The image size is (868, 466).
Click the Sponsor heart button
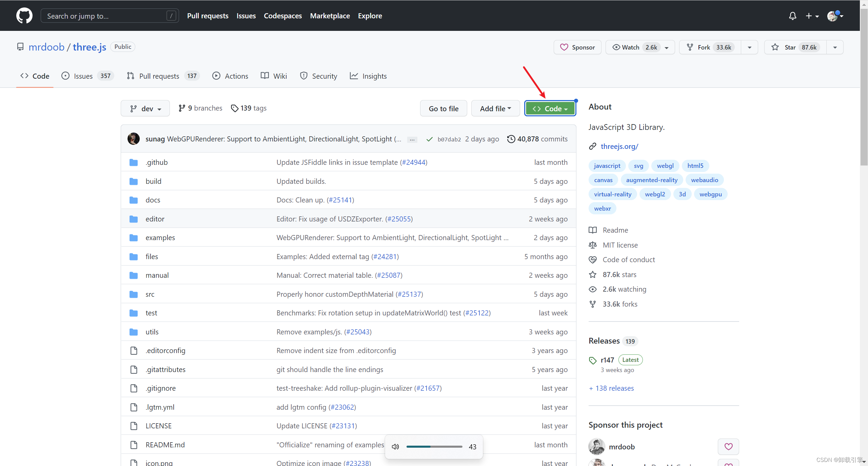tap(577, 47)
